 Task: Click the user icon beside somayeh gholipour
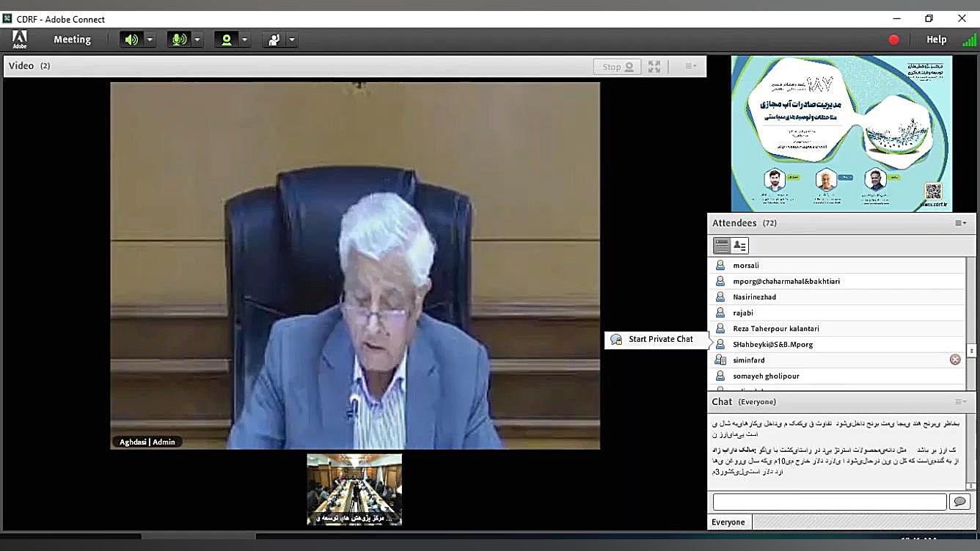pos(720,376)
